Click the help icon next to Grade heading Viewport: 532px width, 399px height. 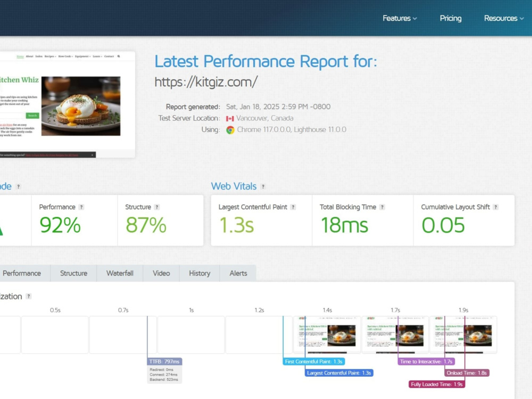coord(18,187)
